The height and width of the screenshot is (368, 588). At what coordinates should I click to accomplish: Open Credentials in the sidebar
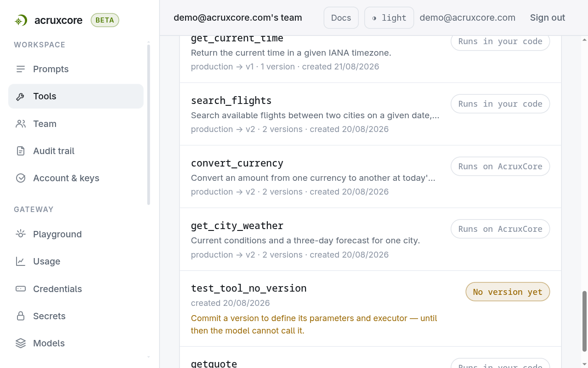click(76, 289)
